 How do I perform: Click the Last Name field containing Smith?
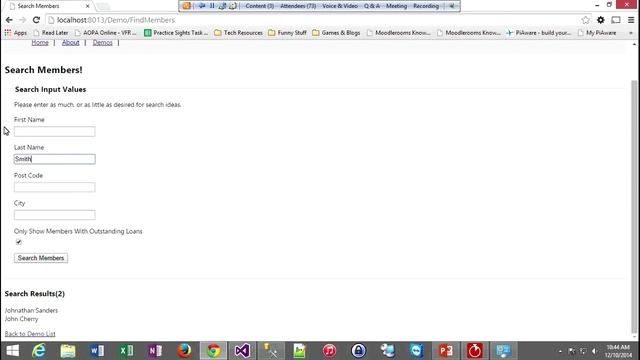55,159
